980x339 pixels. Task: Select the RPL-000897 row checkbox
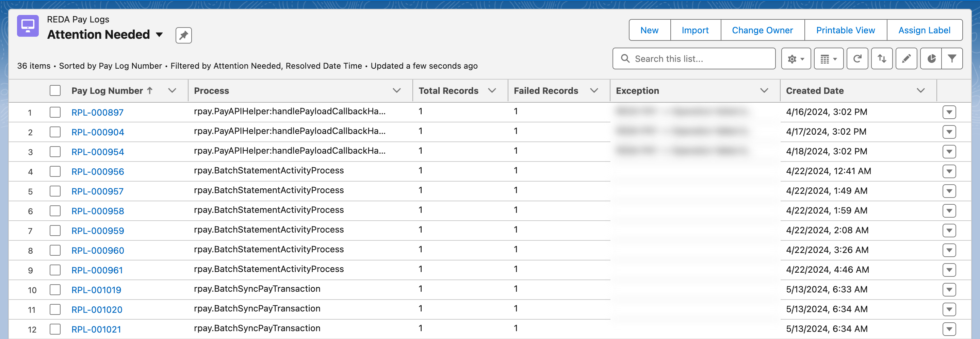tap(55, 112)
